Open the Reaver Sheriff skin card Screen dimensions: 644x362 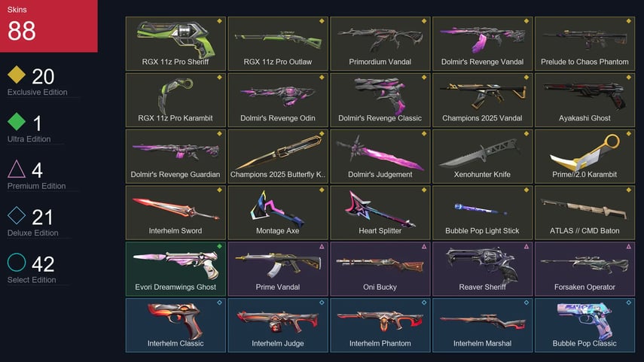[482, 269]
